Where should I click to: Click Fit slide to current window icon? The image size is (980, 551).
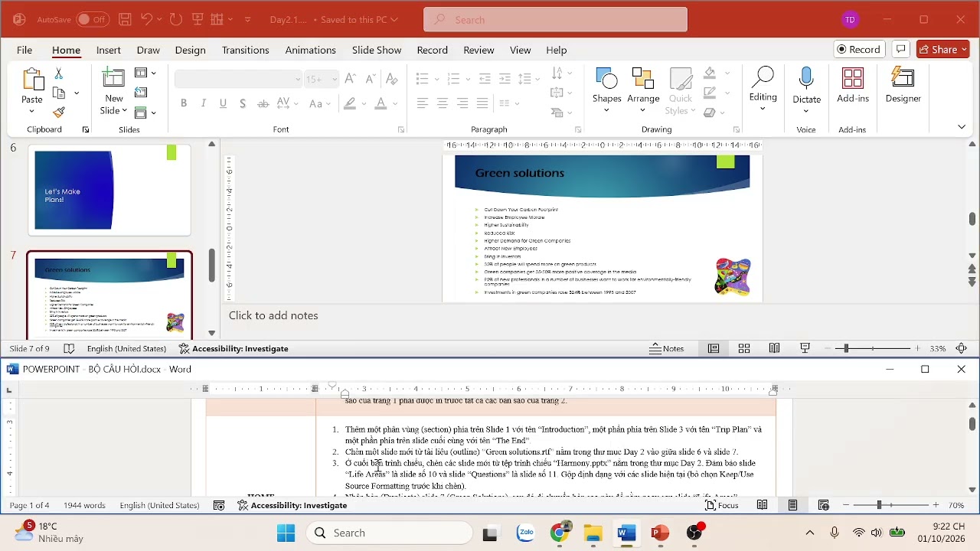962,348
